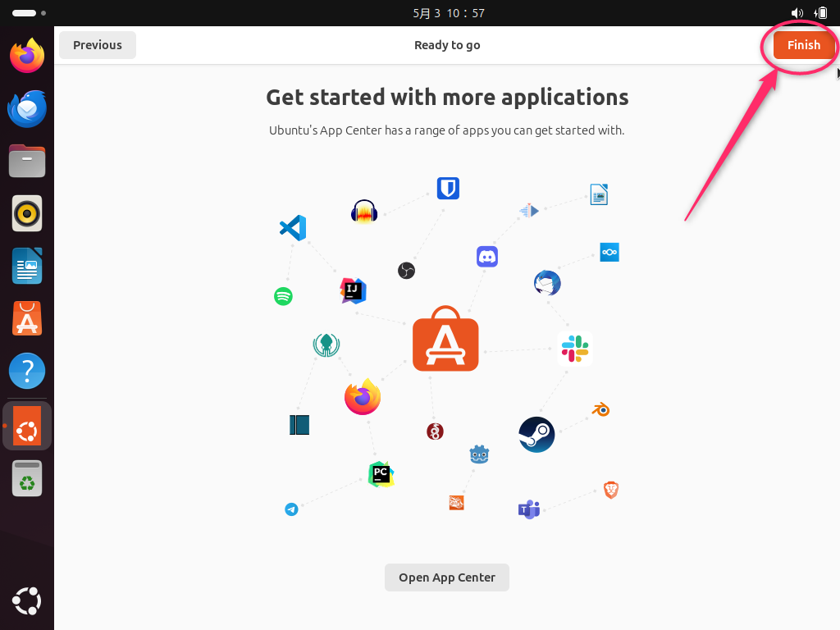840x630 pixels.
Task: Click the Steam icon
Action: point(536,435)
